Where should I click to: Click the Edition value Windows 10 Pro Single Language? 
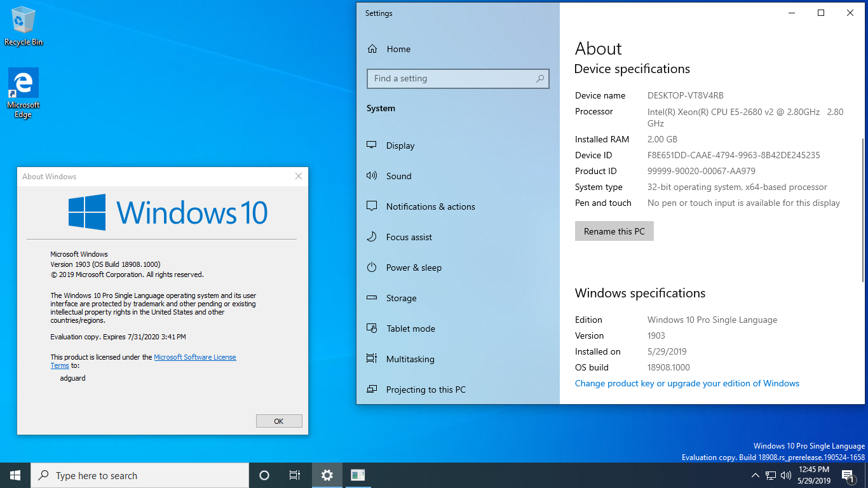click(x=712, y=320)
